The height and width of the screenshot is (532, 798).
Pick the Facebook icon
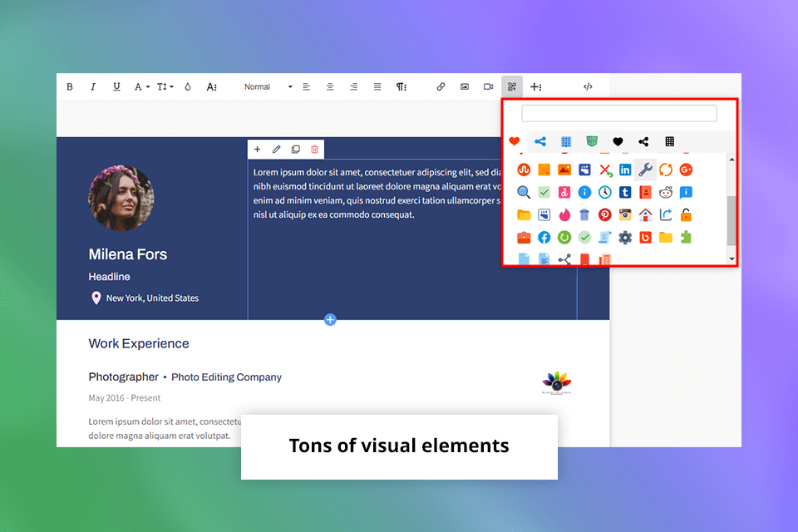[x=544, y=237]
